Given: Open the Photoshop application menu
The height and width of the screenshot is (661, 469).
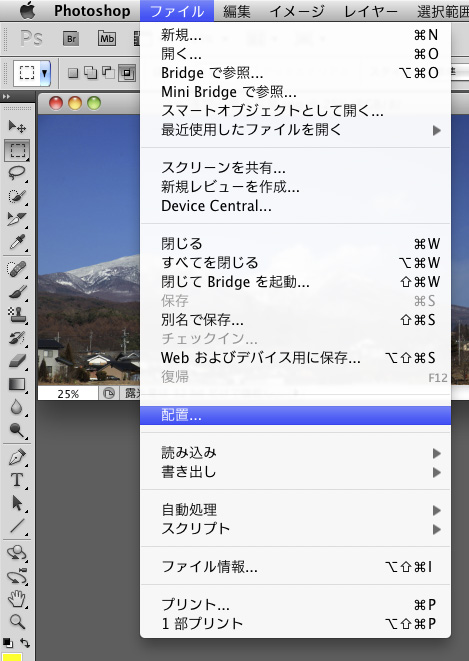Looking at the screenshot, I should click(92, 11).
